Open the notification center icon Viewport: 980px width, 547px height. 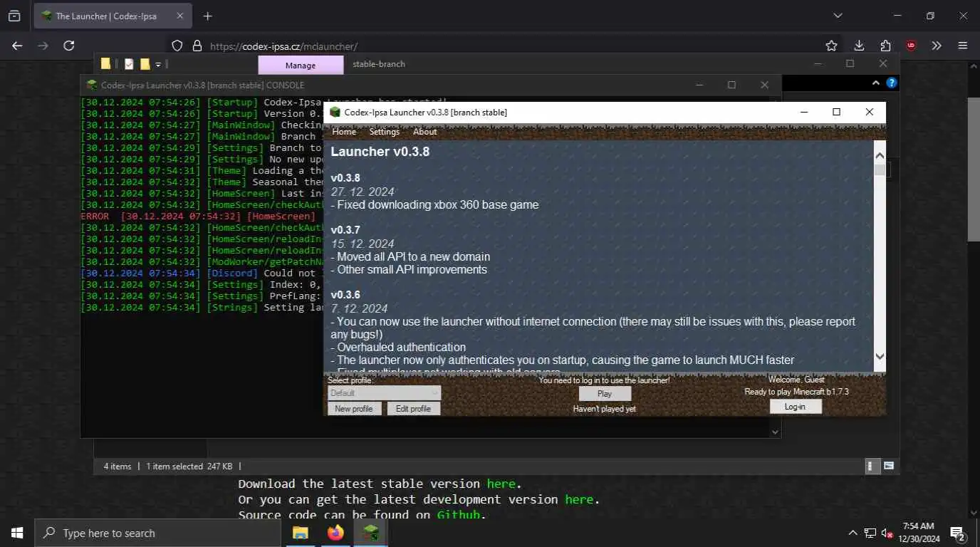tap(957, 533)
